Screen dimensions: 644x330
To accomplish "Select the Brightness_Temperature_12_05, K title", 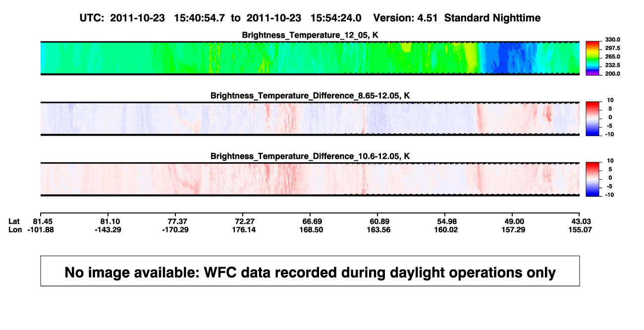I will (x=310, y=35).
